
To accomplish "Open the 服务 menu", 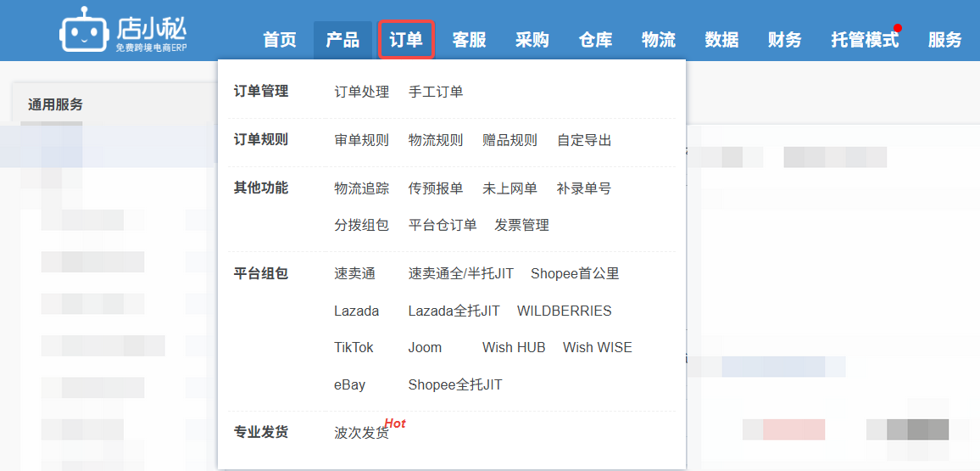I will point(945,40).
